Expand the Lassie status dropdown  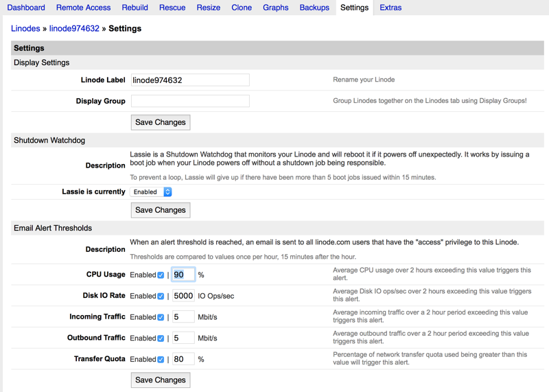click(151, 192)
